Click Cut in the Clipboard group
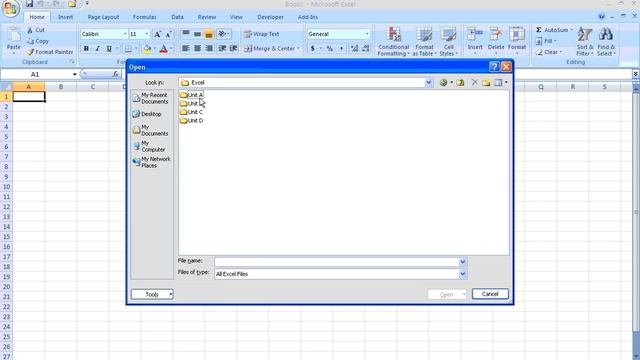The width and height of the screenshot is (640, 360). [x=36, y=30]
